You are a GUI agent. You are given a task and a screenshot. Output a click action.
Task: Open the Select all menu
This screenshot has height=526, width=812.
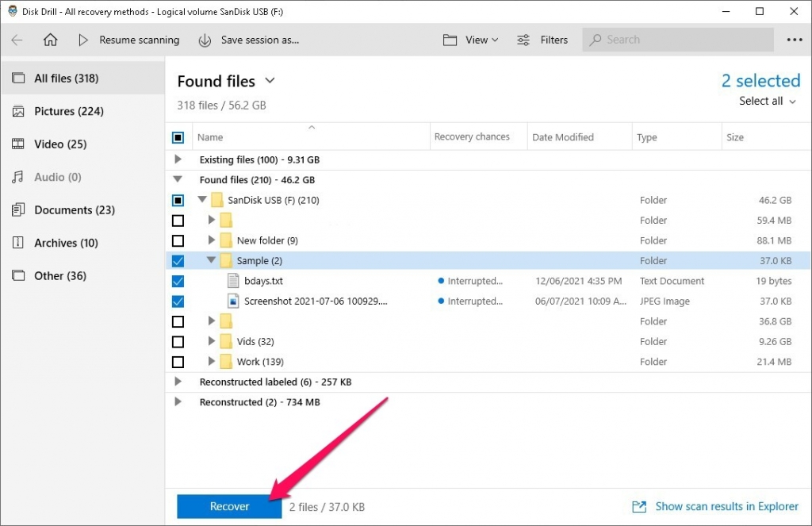coord(763,101)
